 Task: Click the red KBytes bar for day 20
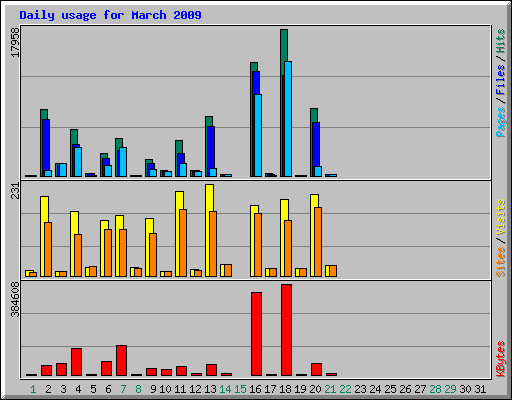[316, 370]
